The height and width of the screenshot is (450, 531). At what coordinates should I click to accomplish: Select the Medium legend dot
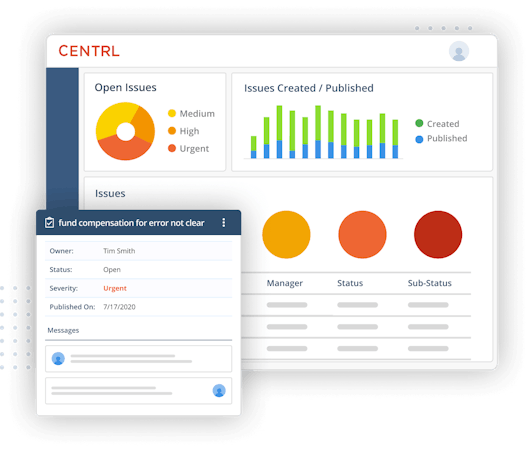(172, 113)
